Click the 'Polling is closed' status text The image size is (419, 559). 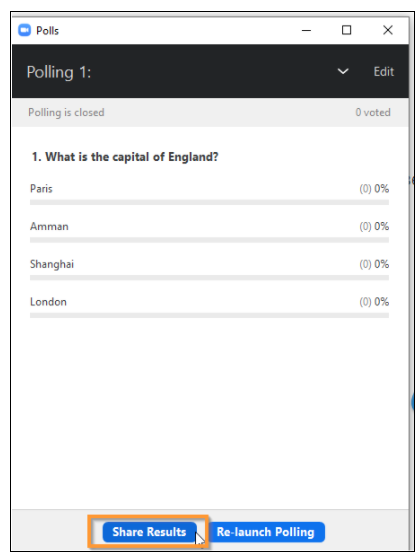[x=66, y=112]
